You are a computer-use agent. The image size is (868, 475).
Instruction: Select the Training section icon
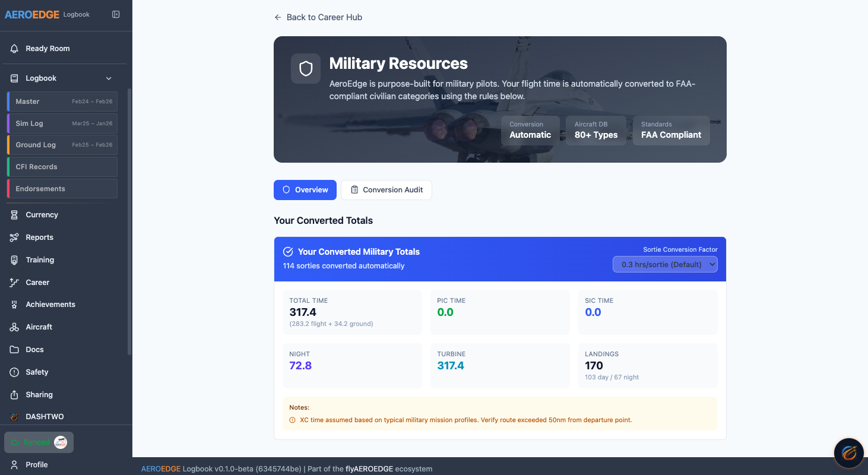(x=14, y=259)
